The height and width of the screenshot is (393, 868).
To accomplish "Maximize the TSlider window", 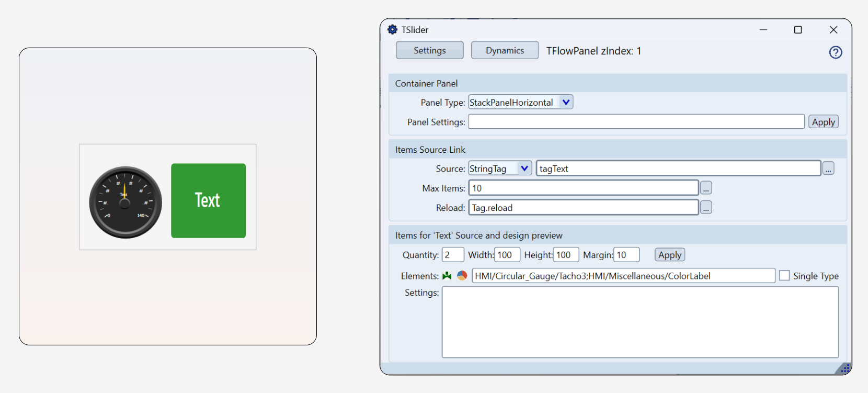I will [798, 30].
